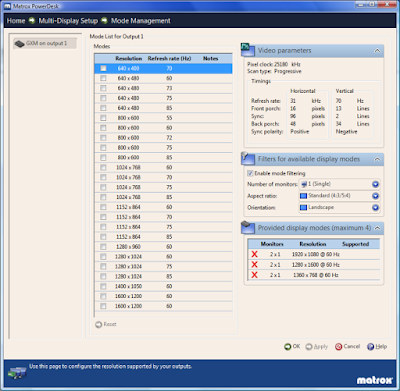Click the Video parameters panel icon
The width and height of the screenshot is (400, 391).
coord(248,50)
